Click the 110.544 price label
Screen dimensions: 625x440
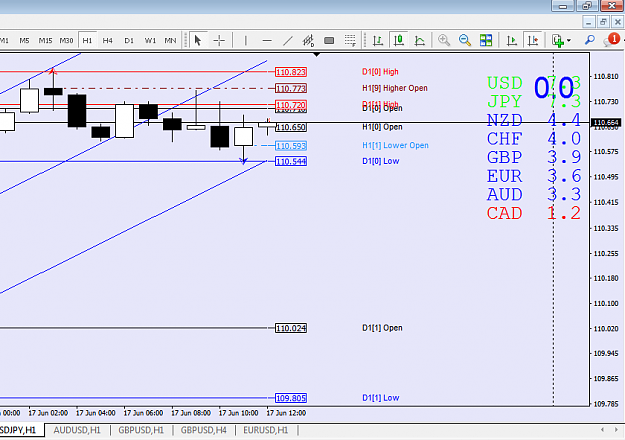[x=291, y=161]
